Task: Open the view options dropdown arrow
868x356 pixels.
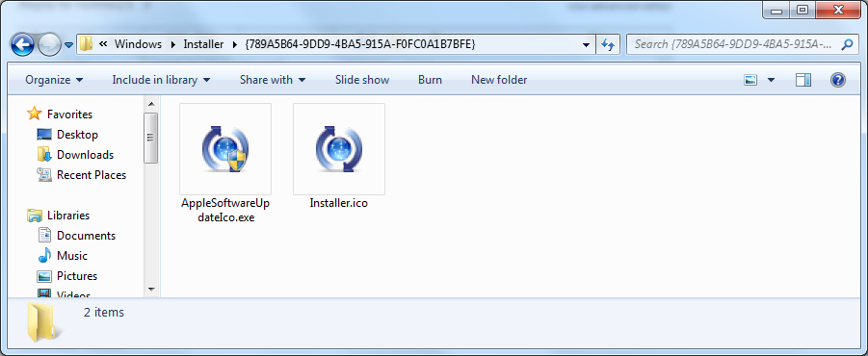Action: click(771, 80)
